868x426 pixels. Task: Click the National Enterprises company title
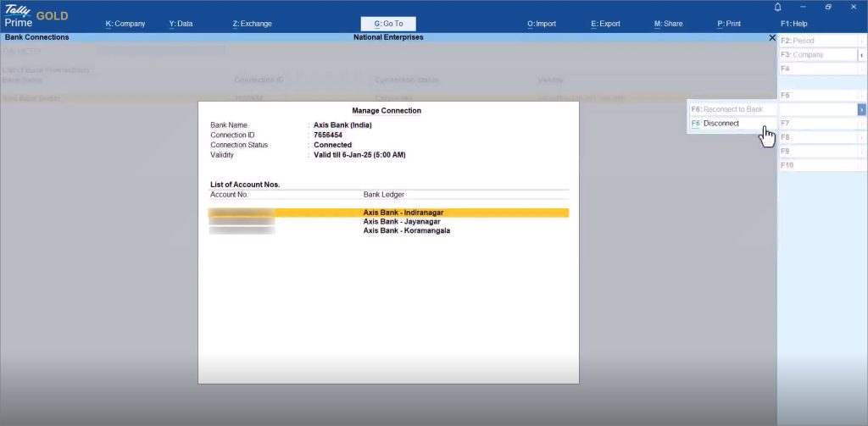click(388, 37)
